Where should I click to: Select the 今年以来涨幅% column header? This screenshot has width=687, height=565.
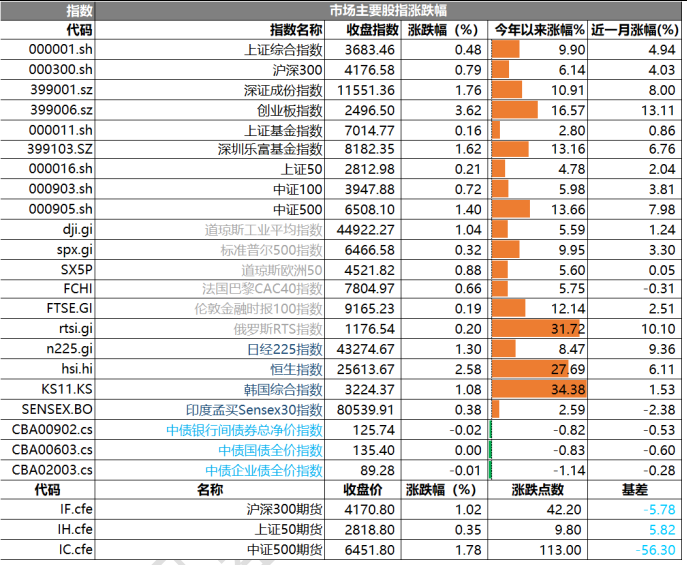(540, 30)
